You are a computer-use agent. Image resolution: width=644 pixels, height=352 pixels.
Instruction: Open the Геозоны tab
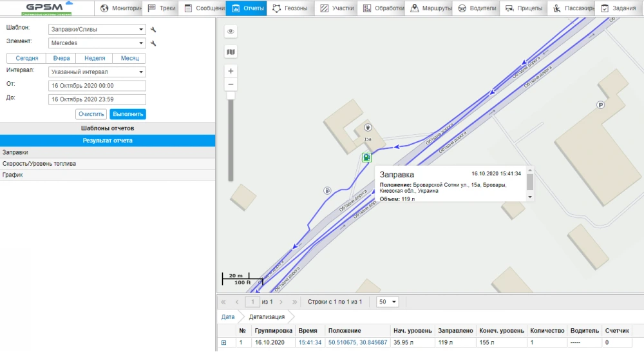tap(291, 8)
